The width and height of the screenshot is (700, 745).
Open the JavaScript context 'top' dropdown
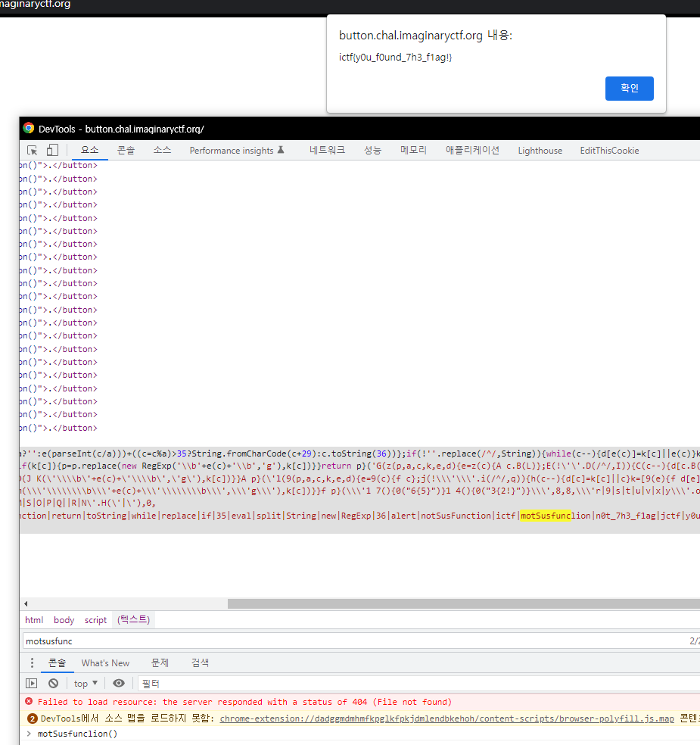85,683
